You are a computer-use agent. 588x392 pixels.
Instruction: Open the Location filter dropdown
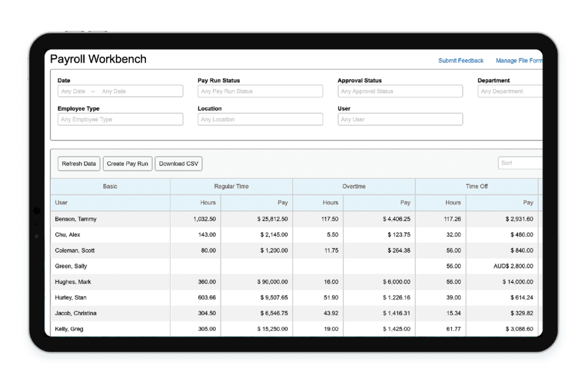(x=260, y=119)
